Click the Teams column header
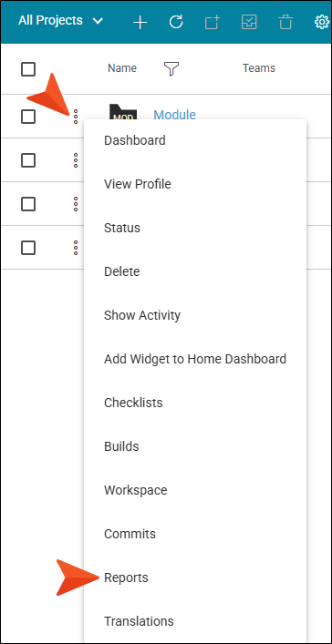The width and height of the screenshot is (332, 644). point(259,68)
